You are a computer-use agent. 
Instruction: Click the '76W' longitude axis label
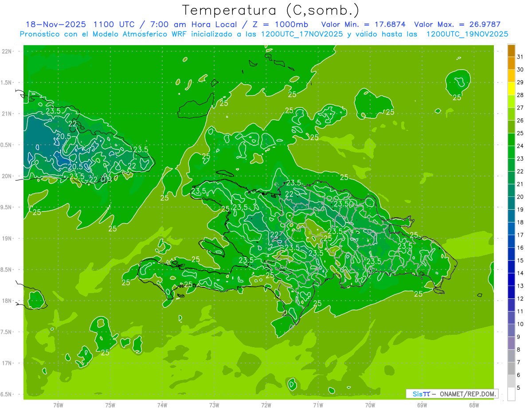tap(58, 405)
